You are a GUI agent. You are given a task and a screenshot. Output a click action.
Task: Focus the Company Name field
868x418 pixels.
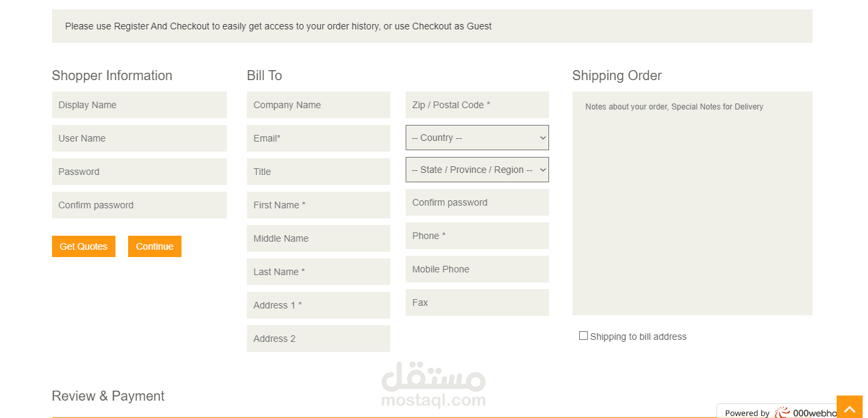318,105
